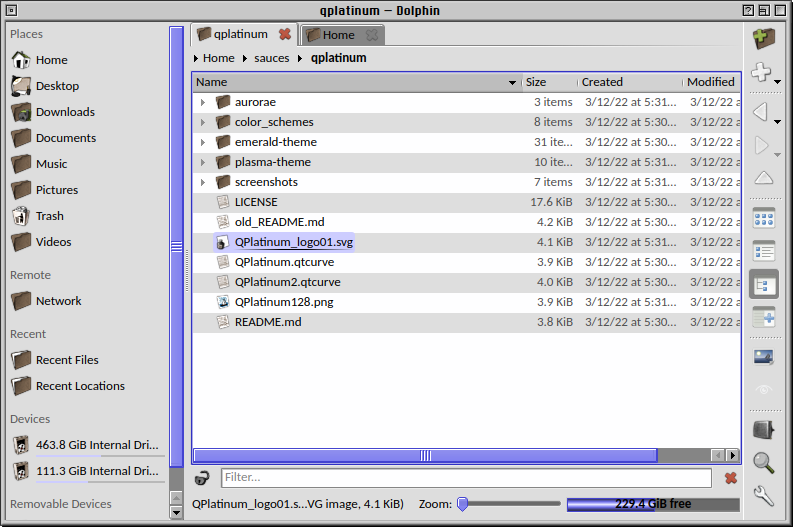793x527 pixels.
Task: Expand the emerald-theme folder
Action: (x=203, y=142)
